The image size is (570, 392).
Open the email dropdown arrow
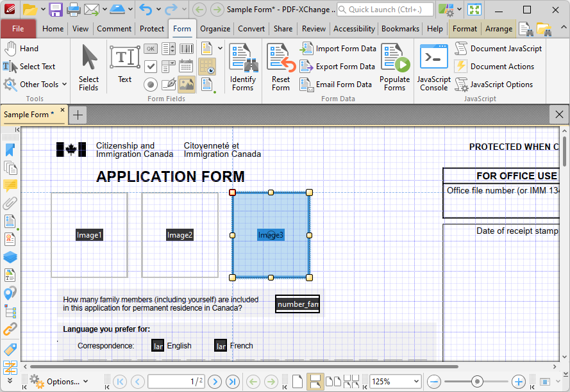[105, 9]
